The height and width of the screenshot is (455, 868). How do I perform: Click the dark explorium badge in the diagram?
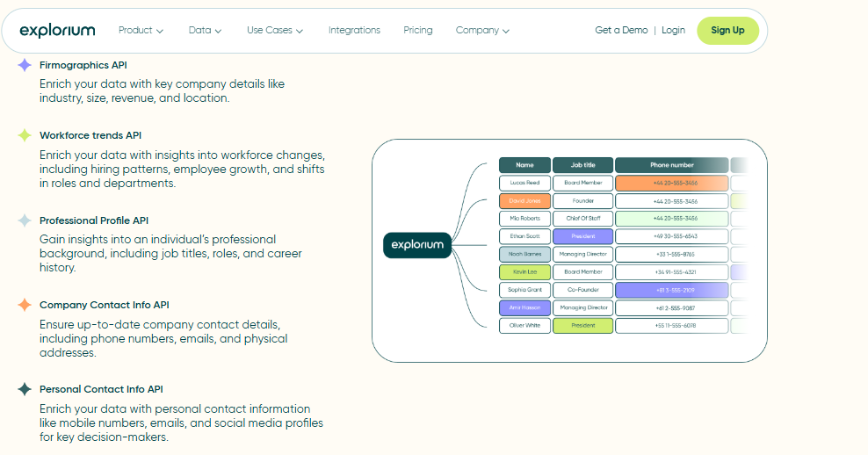click(417, 245)
